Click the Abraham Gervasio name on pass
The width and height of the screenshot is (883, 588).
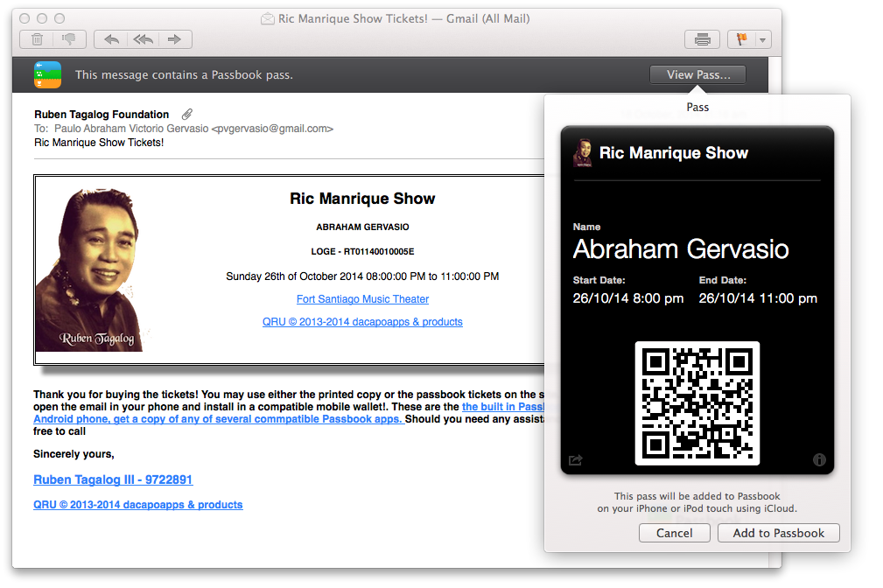(x=681, y=249)
